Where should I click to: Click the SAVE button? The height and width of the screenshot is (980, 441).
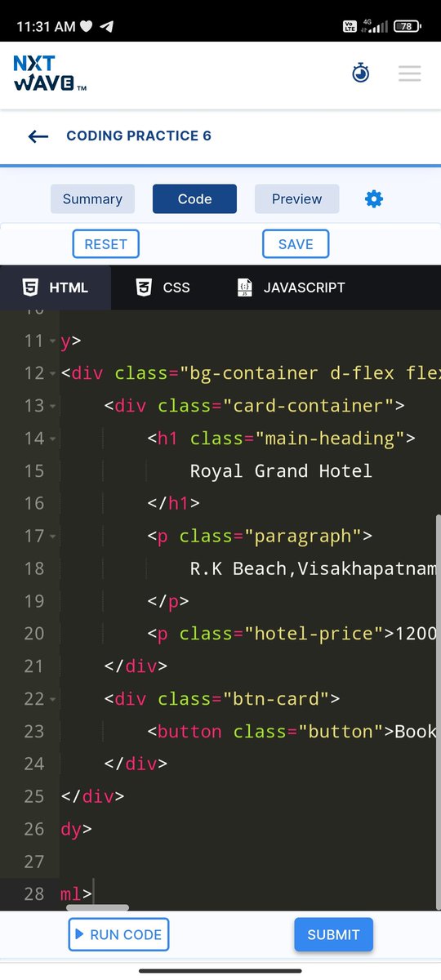[x=296, y=244]
